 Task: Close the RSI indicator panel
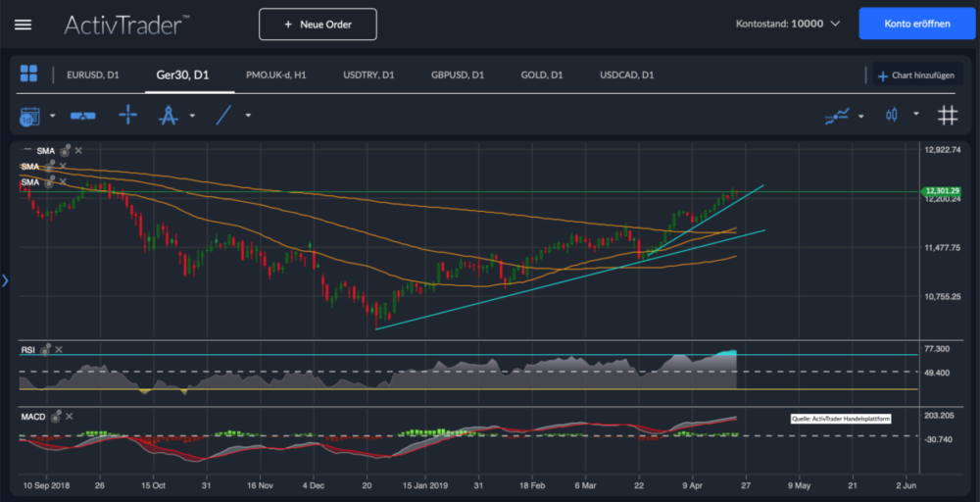tap(59, 349)
